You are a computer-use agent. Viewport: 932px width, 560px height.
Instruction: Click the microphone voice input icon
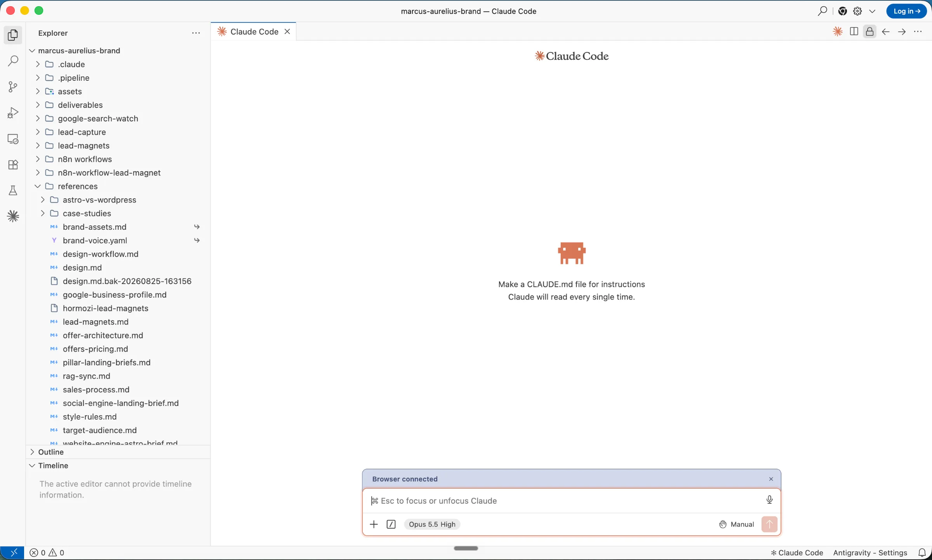pos(769,500)
